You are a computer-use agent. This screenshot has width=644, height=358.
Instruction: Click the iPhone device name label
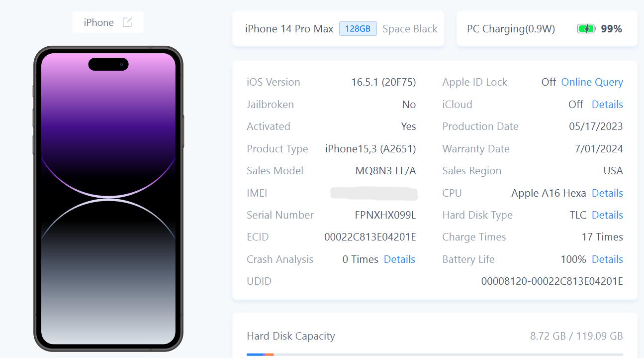pos(98,22)
